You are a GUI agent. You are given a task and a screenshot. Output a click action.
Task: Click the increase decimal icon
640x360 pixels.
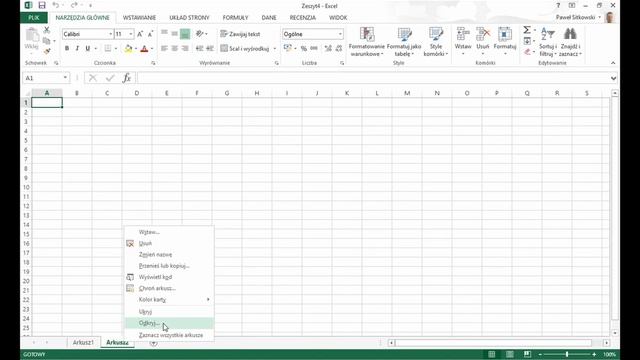(x=328, y=49)
